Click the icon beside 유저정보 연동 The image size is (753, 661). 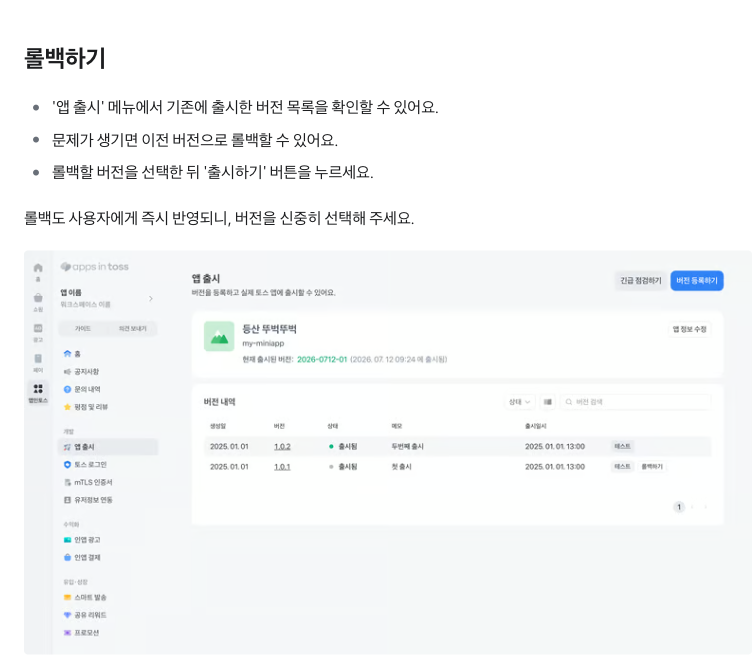pos(67,500)
